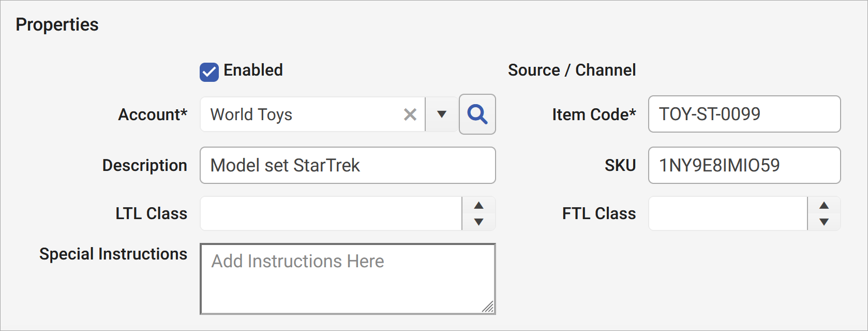
Task: Open account search using the magnifier icon
Action: [x=476, y=114]
